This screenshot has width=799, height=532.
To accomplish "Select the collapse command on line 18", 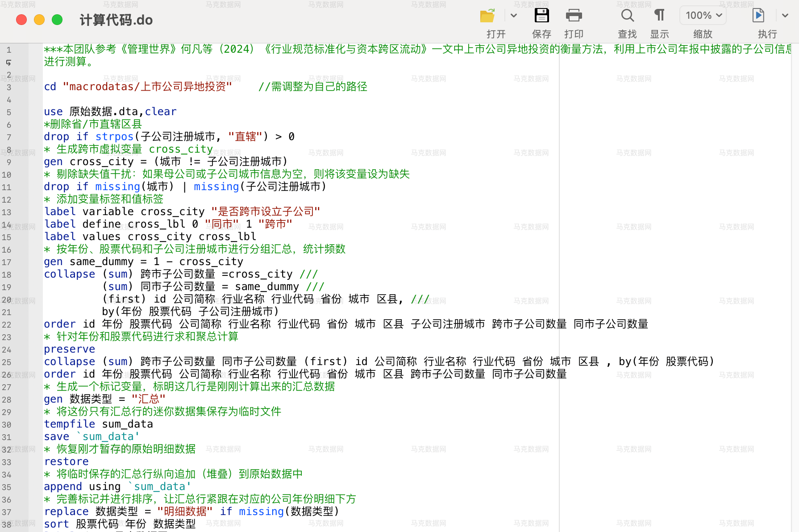I will (69, 274).
